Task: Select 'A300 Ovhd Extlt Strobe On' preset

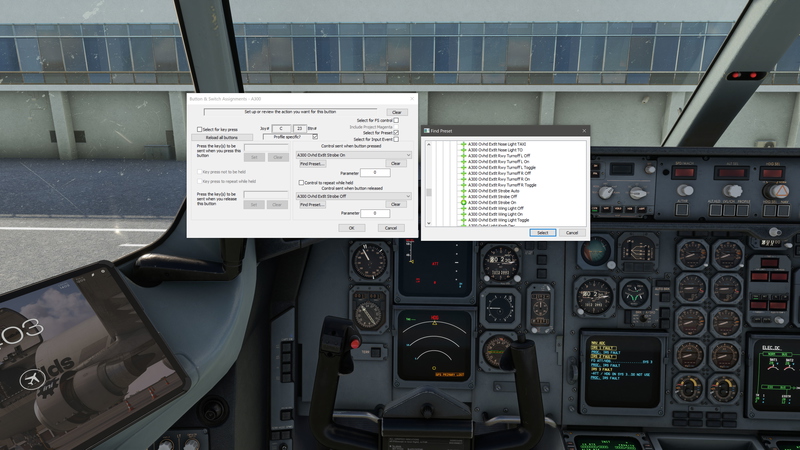Action: click(x=492, y=203)
